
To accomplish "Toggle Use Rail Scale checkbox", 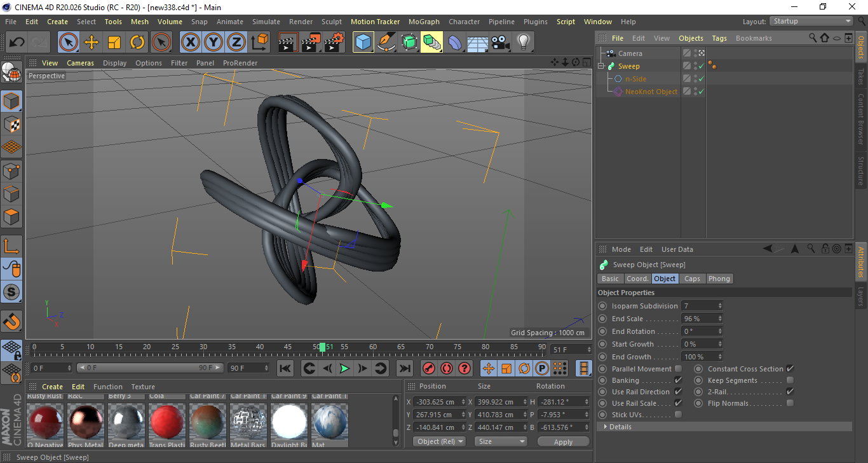I will click(678, 403).
